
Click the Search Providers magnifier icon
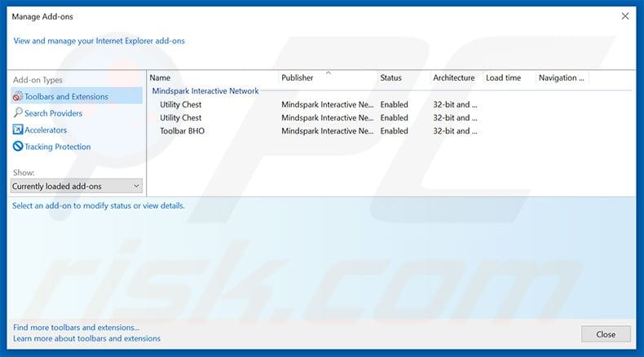click(18, 113)
